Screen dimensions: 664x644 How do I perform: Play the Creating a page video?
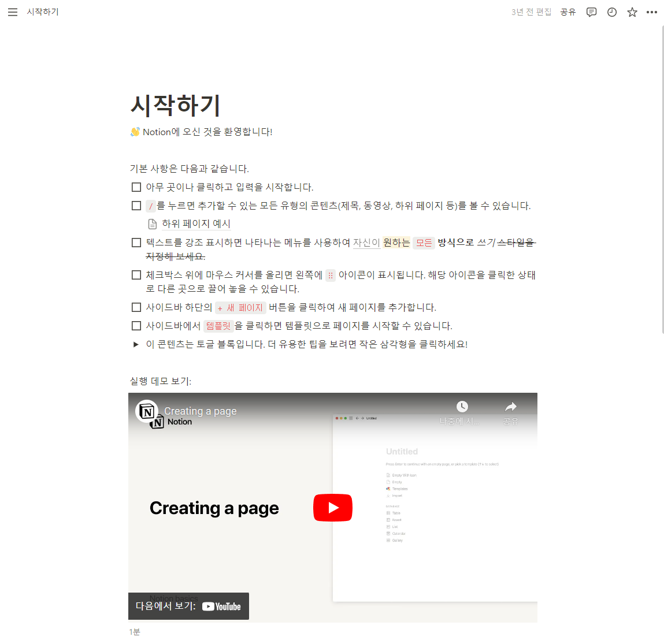332,507
